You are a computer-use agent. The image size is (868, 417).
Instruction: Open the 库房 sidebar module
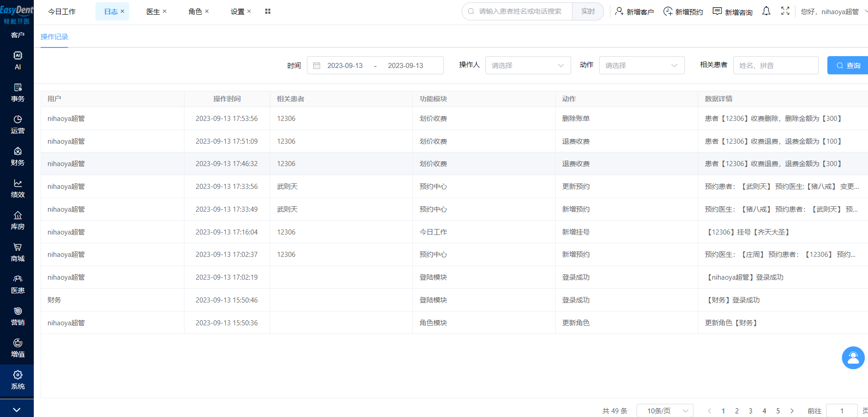(17, 220)
